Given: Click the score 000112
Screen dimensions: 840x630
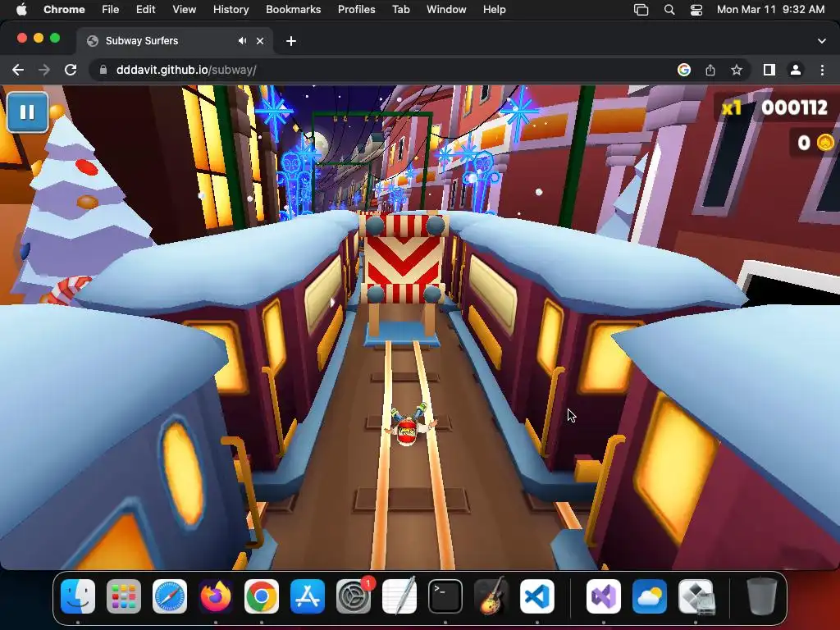Looking at the screenshot, I should 794,107.
